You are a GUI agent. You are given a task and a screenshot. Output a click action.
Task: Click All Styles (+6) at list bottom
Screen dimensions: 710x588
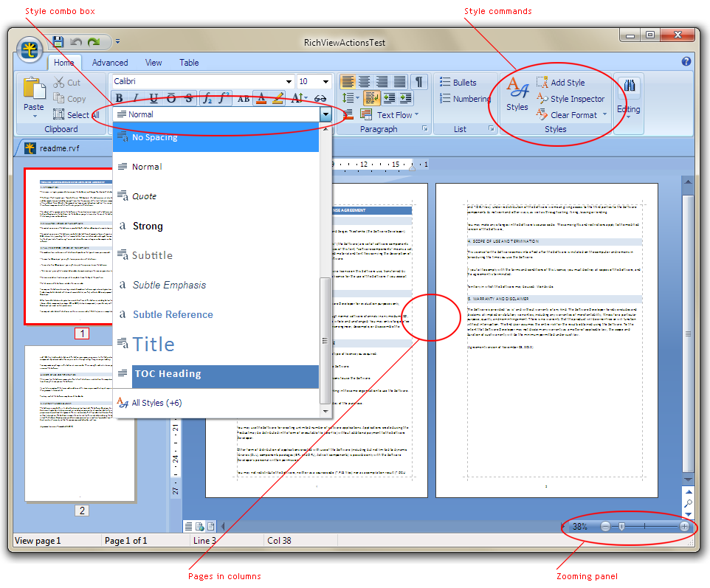156,403
